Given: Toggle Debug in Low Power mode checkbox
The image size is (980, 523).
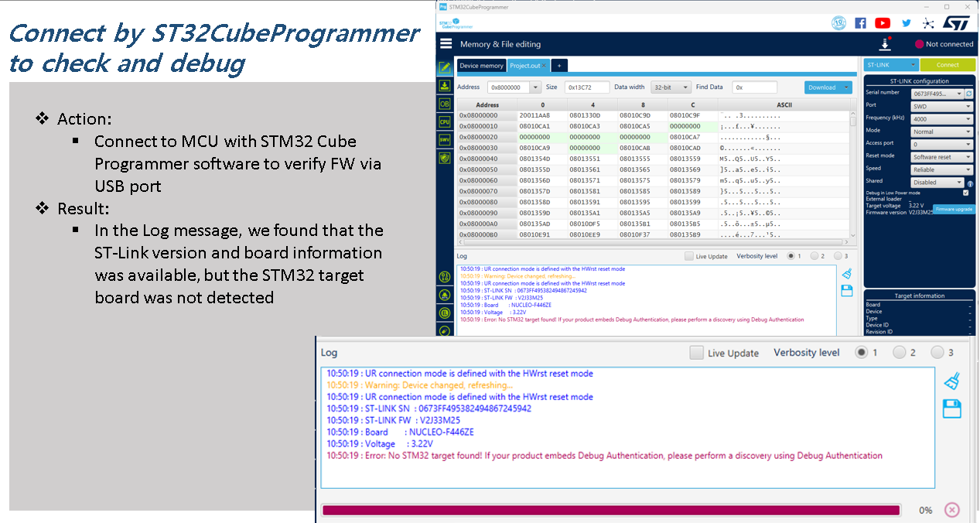Looking at the screenshot, I should [x=965, y=193].
